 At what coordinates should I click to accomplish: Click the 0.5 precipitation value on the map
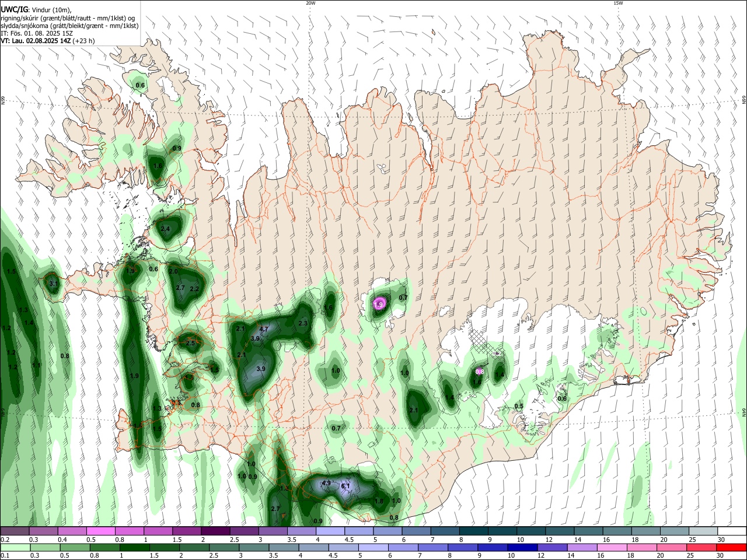point(519,407)
